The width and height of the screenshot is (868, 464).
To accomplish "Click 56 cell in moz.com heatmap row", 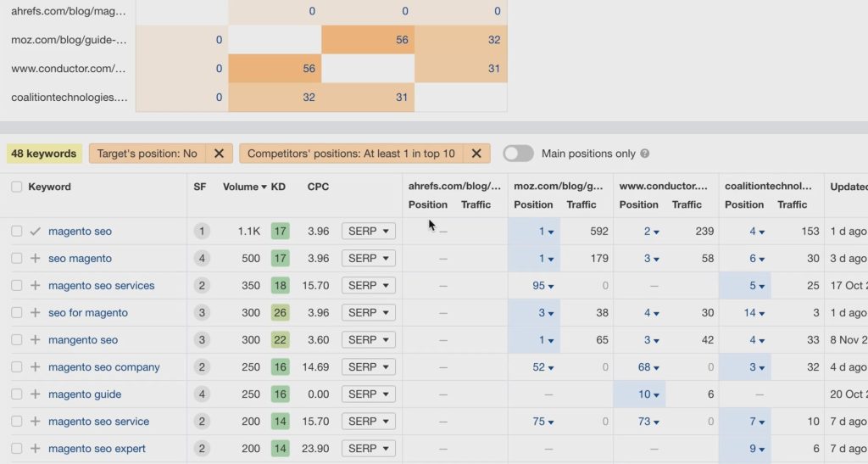I will tap(368, 40).
